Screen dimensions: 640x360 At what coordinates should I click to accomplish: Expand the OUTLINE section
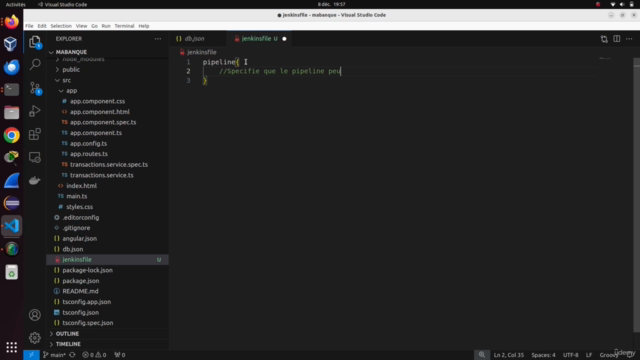[x=67, y=333]
